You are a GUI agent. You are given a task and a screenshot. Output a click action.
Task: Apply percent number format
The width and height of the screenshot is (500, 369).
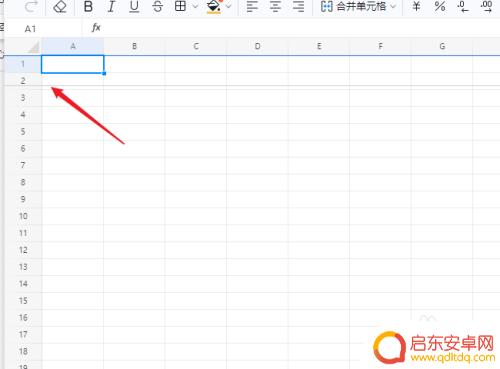(440, 6)
